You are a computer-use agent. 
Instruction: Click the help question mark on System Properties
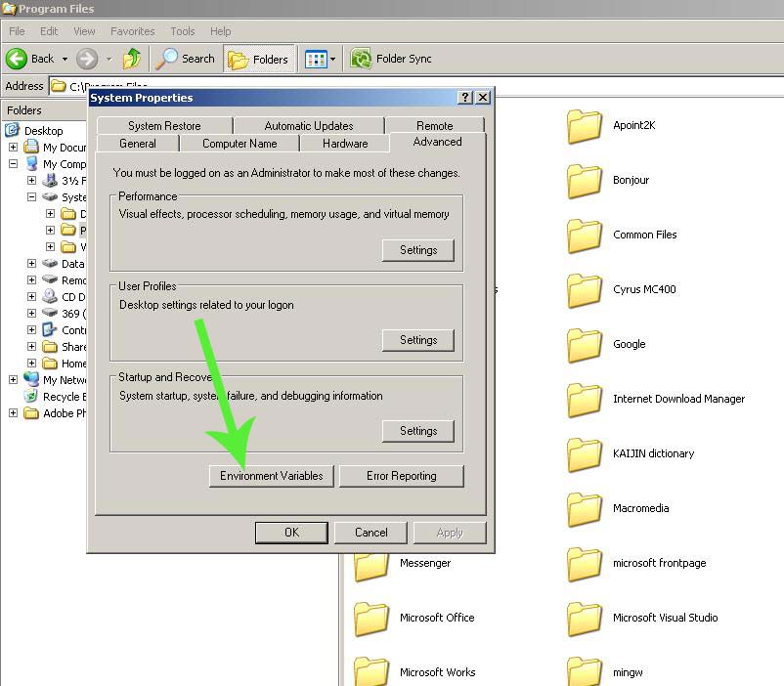pos(467,97)
